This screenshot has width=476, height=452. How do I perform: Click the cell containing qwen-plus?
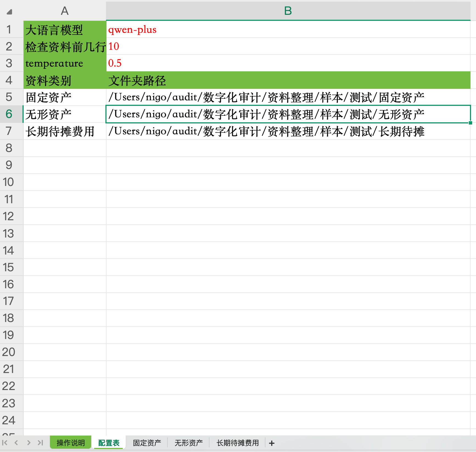[x=288, y=29]
